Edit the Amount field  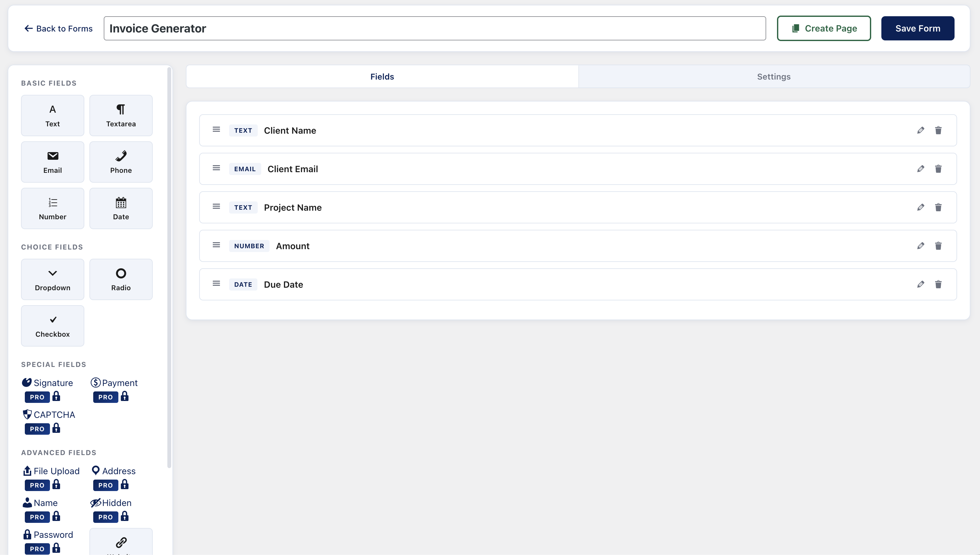point(921,245)
